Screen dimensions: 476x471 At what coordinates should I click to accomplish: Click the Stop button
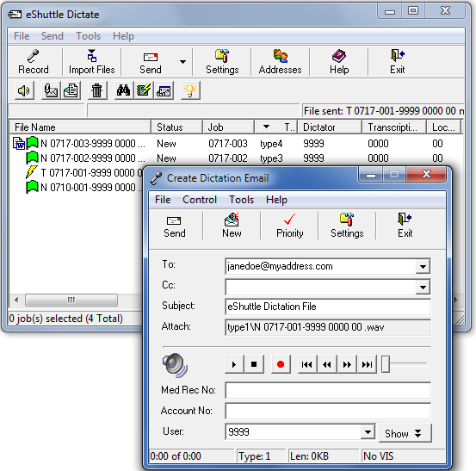click(254, 364)
